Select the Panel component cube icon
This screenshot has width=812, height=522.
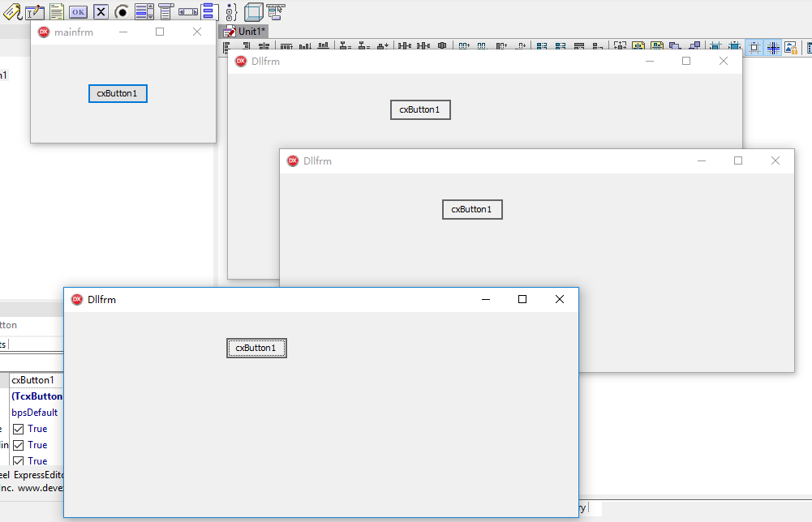coord(253,11)
